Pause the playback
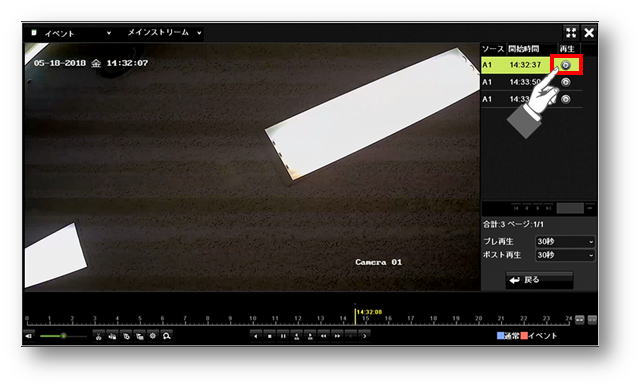Screen dimensions: 641x389 [283, 336]
